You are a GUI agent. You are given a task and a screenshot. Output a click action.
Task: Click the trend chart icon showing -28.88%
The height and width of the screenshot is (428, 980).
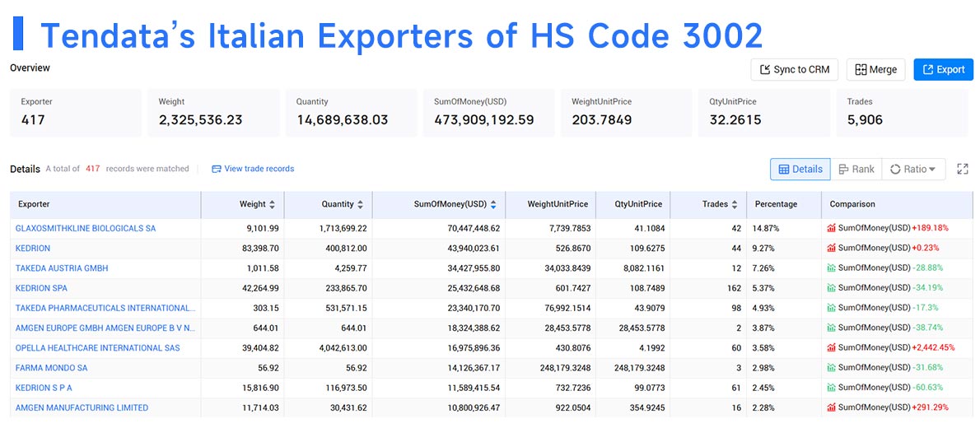(831, 268)
